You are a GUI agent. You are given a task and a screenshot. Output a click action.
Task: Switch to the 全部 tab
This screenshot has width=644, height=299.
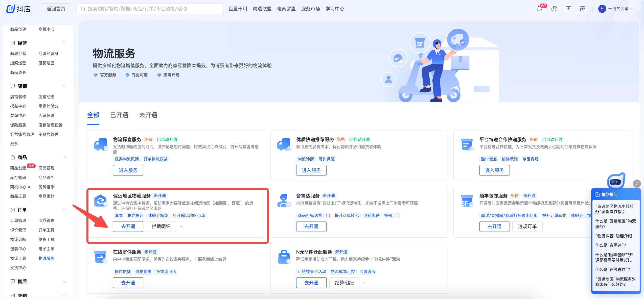click(93, 115)
